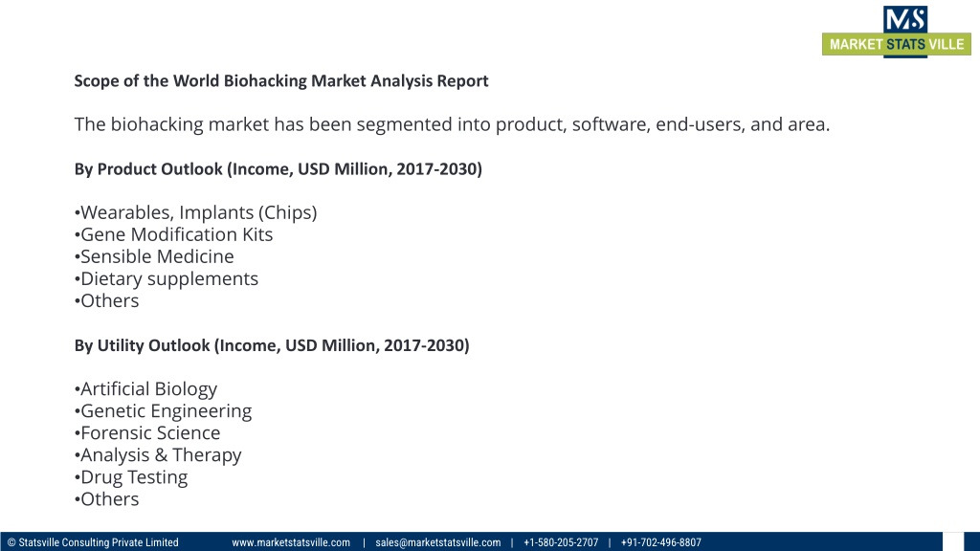Screen dimensions: 980x551
Task: Click bullet 'Gene Modification Kits'
Action: tap(174, 234)
